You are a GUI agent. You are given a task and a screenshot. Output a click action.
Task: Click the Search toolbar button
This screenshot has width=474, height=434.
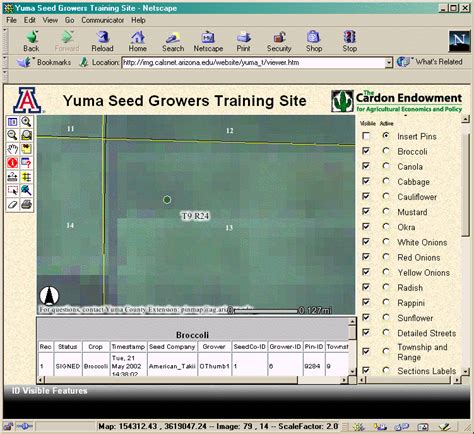pos(173,41)
